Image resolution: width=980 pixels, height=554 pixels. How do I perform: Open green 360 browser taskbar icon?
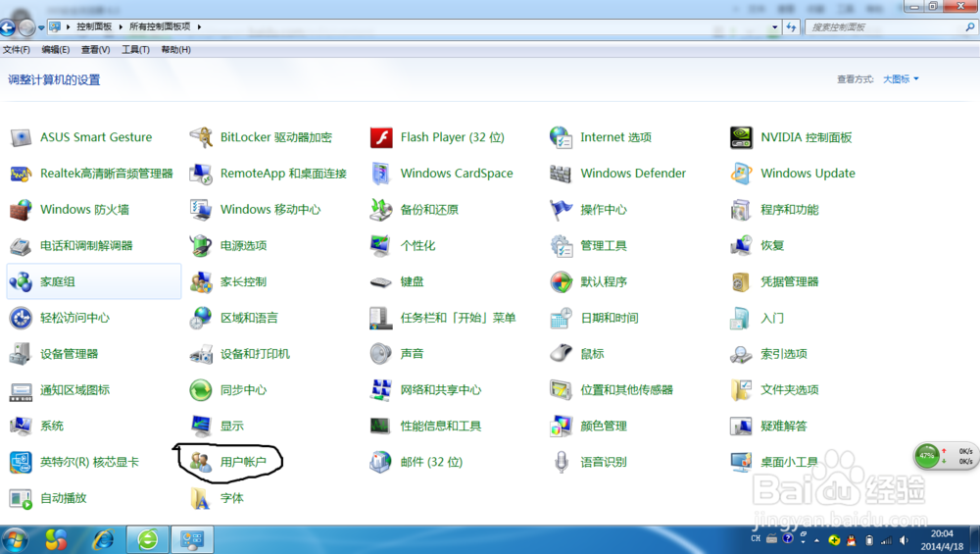148,539
